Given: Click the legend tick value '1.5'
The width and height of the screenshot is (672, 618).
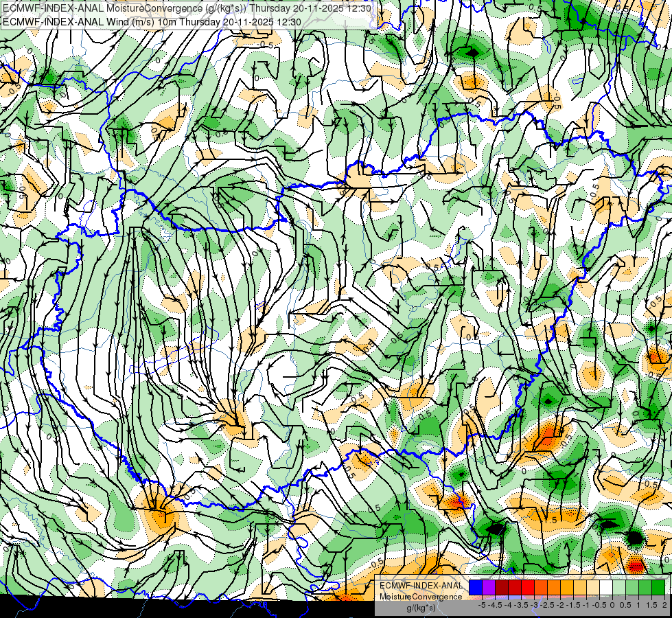Looking at the screenshot, I should [651, 605].
